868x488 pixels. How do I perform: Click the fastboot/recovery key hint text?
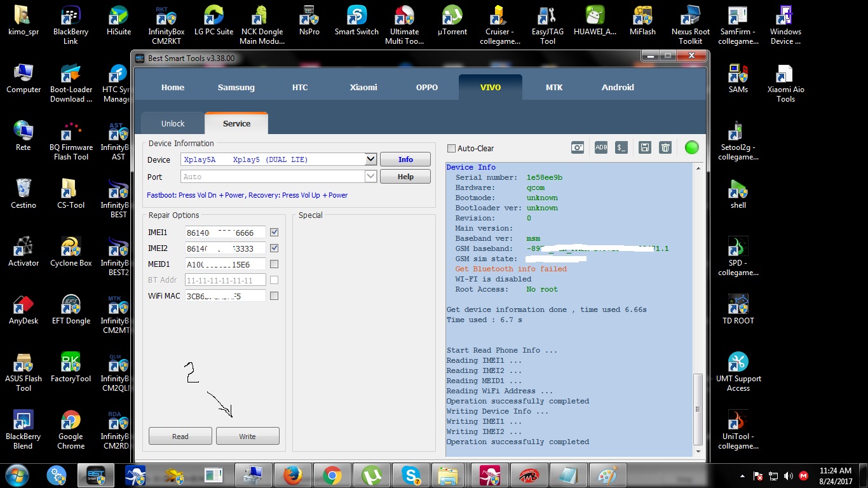point(247,195)
